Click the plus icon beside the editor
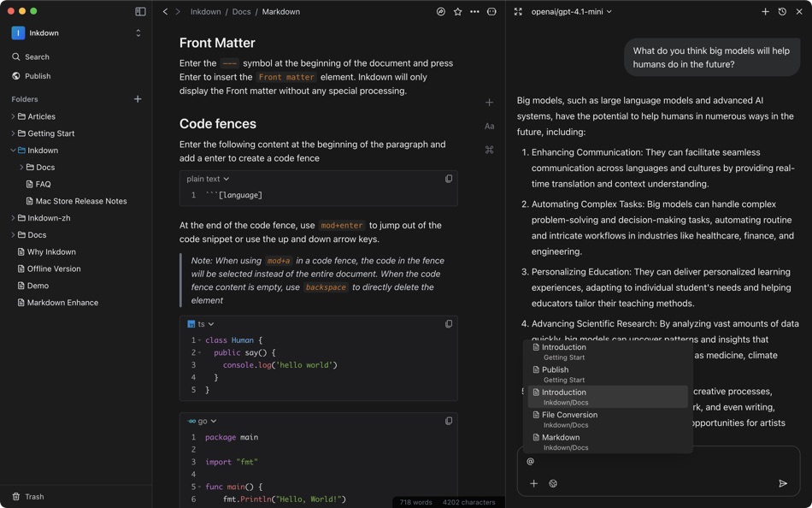 [x=490, y=103]
